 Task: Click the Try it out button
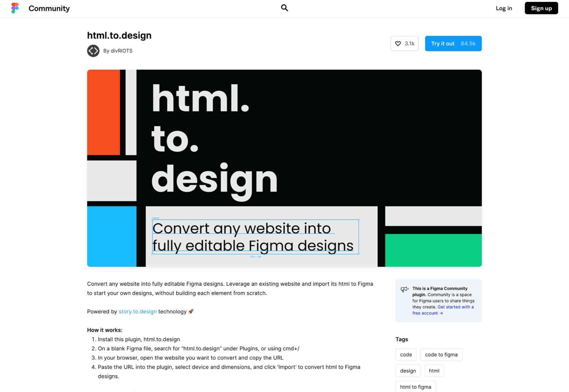tap(453, 43)
